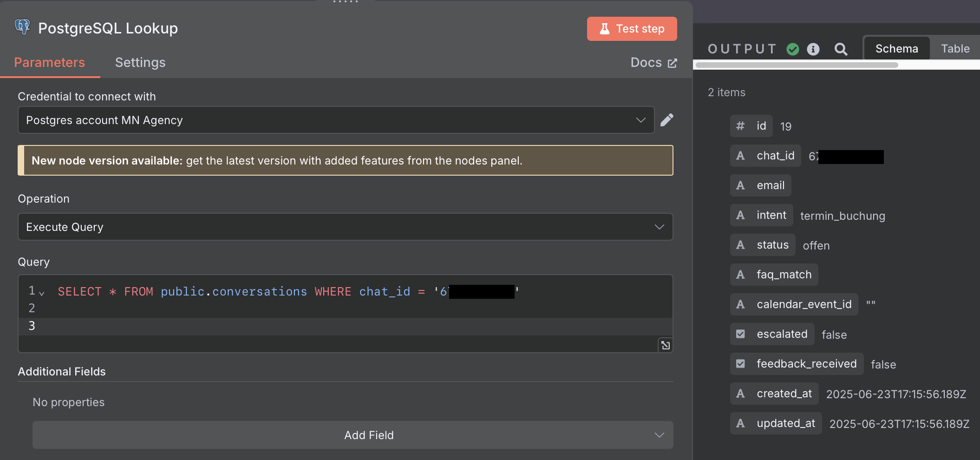980x460 pixels.
Task: Click the Test step button
Action: point(632,29)
